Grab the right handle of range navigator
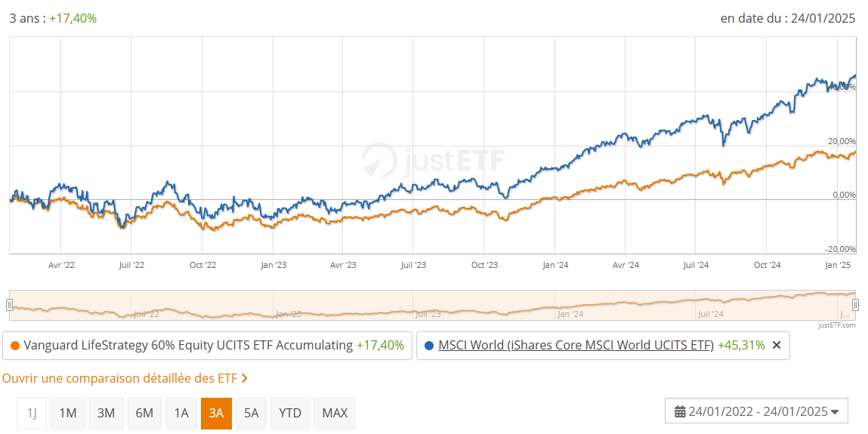Viewport: 868px width, 434px height. (x=855, y=305)
